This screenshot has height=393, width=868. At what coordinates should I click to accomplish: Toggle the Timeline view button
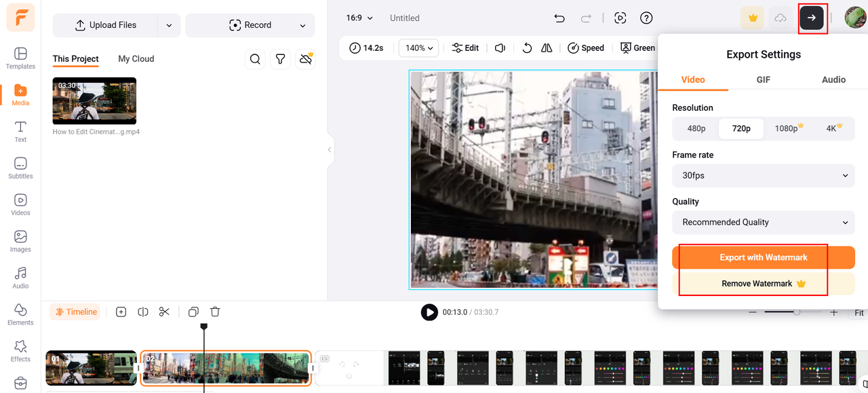click(75, 312)
